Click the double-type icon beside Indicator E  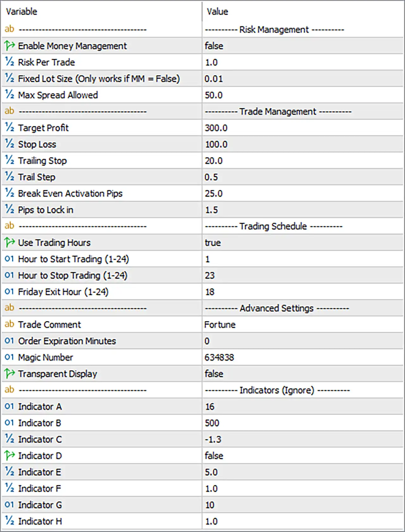(9, 472)
